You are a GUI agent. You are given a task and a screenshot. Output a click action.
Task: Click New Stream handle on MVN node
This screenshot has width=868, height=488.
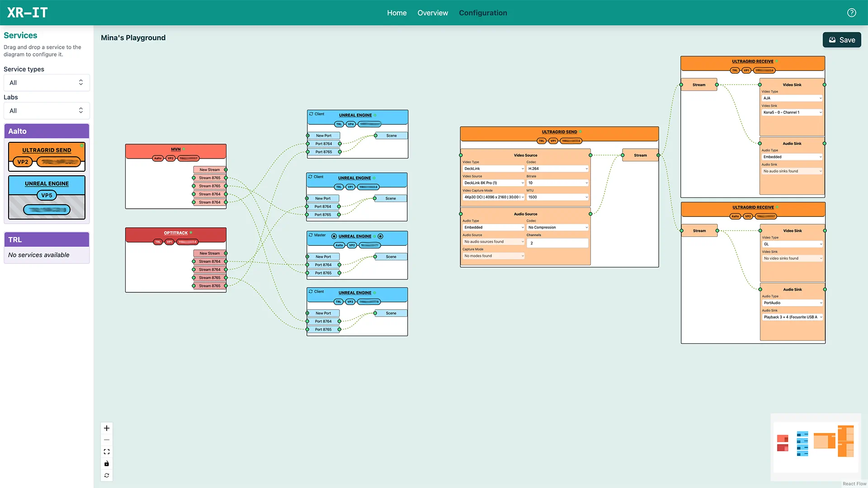pyautogui.click(x=226, y=170)
